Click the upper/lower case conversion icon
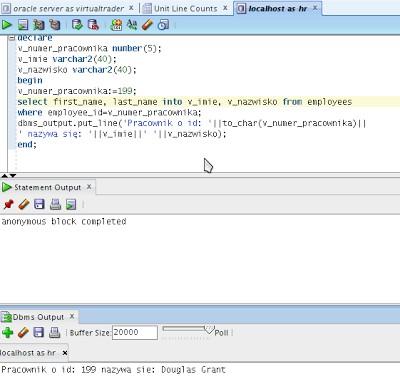Image resolution: width=400 pixels, height=389 pixels. (132, 25)
